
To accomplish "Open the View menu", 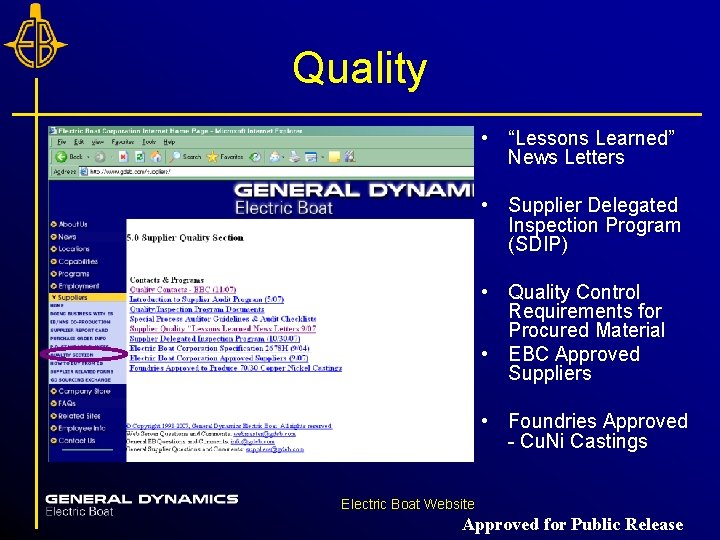I will (x=97, y=142).
